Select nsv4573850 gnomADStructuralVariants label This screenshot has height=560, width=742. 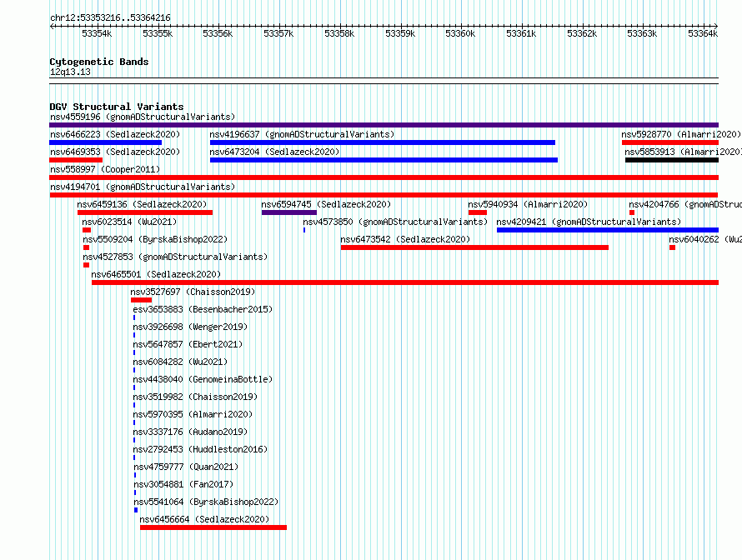click(x=395, y=222)
